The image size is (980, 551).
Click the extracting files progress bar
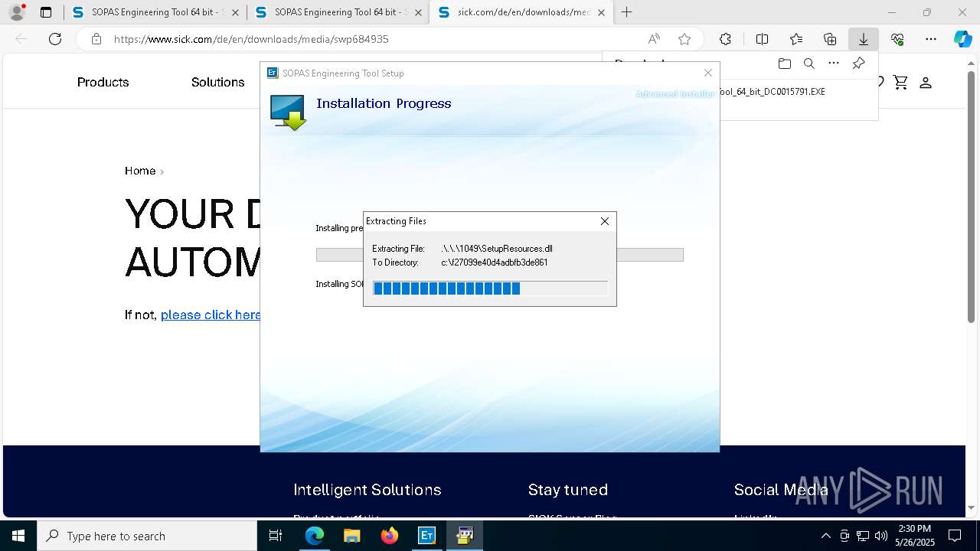click(490, 288)
